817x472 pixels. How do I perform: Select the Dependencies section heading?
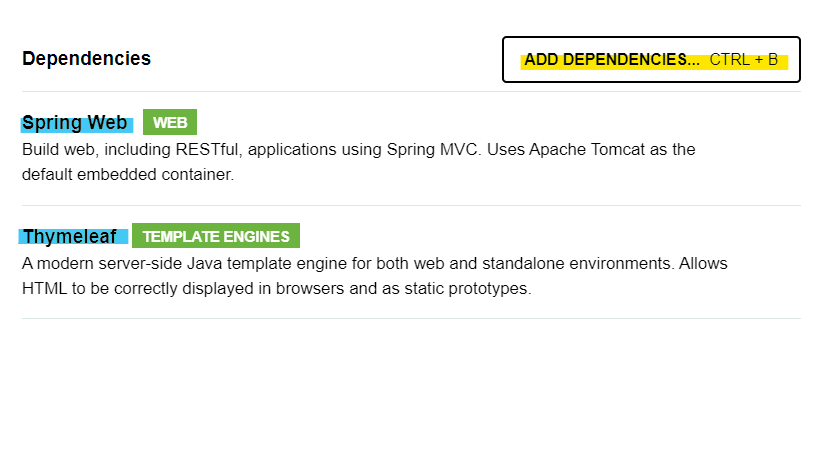[86, 58]
